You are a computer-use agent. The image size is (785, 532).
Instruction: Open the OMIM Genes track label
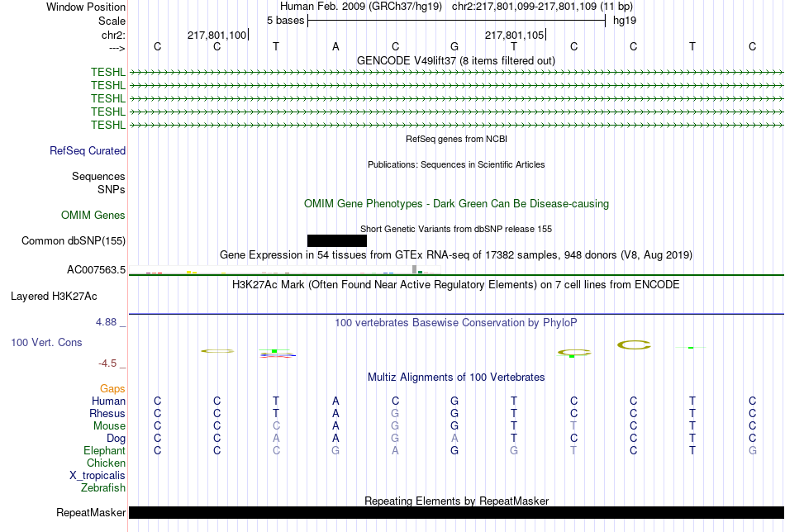(93, 216)
